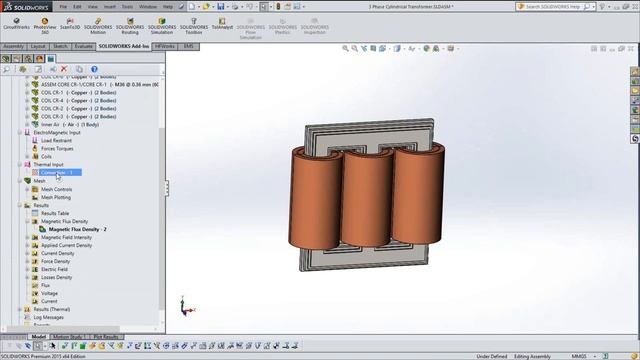This screenshot has width=640, height=360.
Task: Switch to the HFWorks ribbon tab
Action: click(165, 47)
